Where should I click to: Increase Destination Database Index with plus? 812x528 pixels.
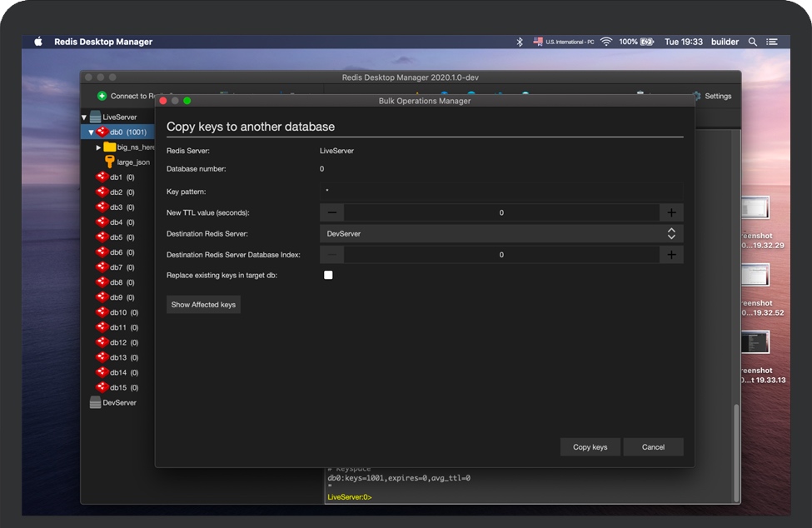pyautogui.click(x=671, y=255)
